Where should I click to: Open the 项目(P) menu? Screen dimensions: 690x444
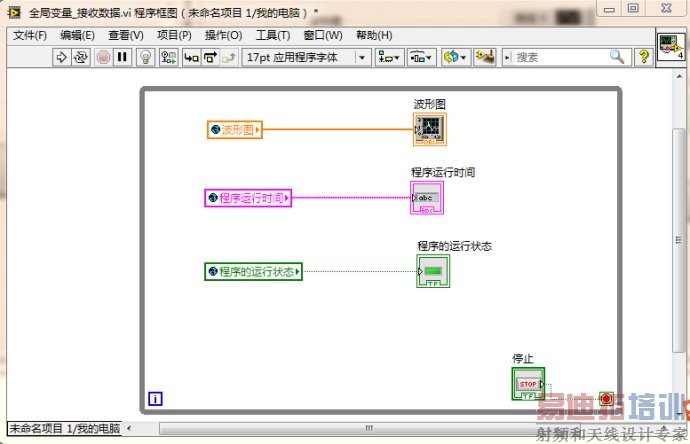click(174, 35)
